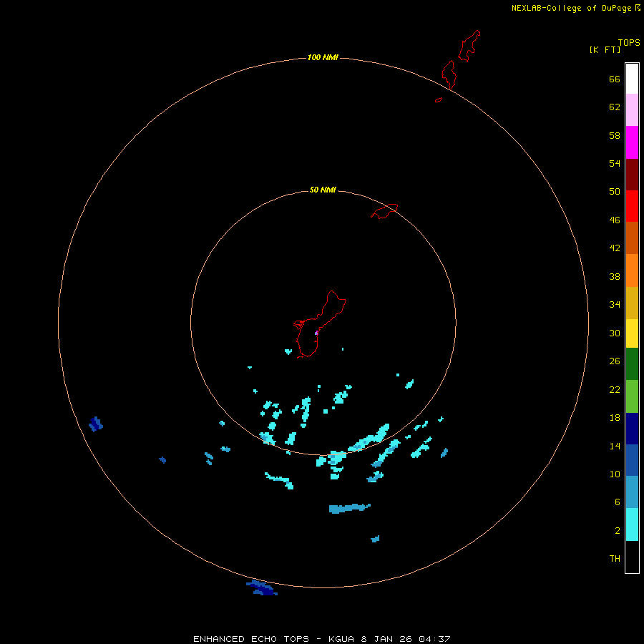Select the dark orange legend swatch
This screenshot has height=644, width=644.
coord(632,238)
